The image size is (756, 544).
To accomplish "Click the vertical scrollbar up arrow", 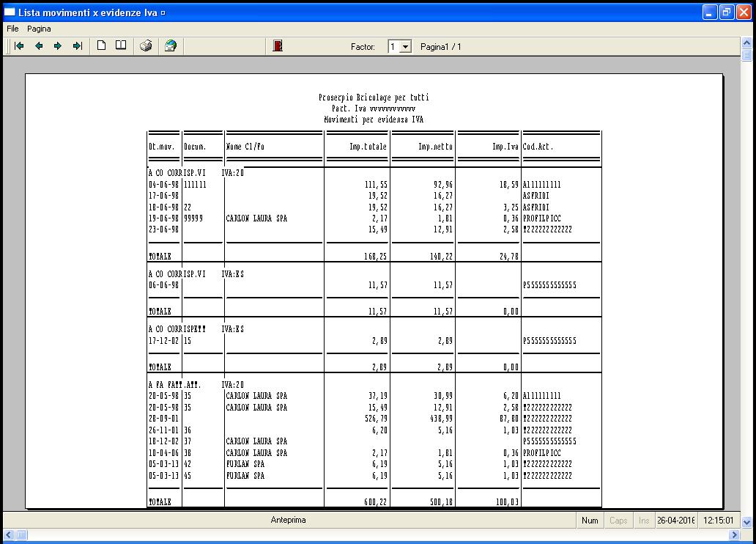I will pyautogui.click(x=746, y=43).
